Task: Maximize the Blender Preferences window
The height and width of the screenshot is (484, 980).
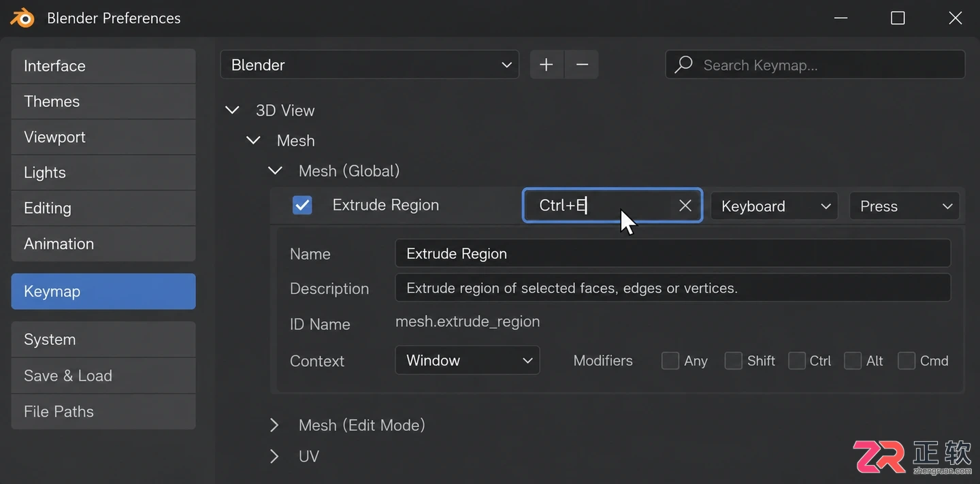Action: 898,18
